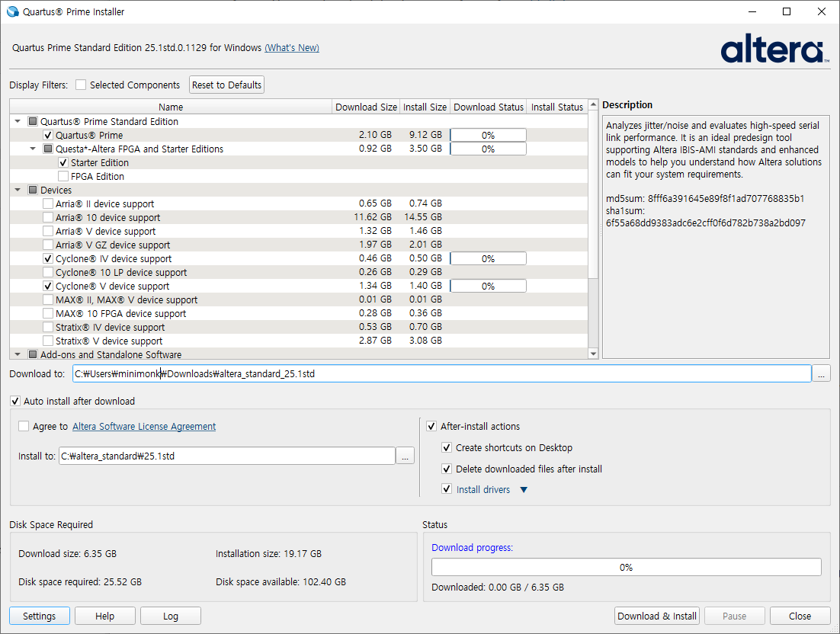Toggle Add-ons and Standalone Software checkbox
840x634 pixels.
(x=33, y=354)
